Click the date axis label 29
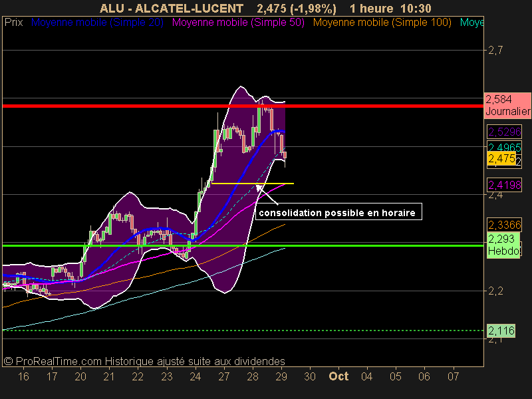The height and width of the screenshot is (399, 532). point(281,376)
